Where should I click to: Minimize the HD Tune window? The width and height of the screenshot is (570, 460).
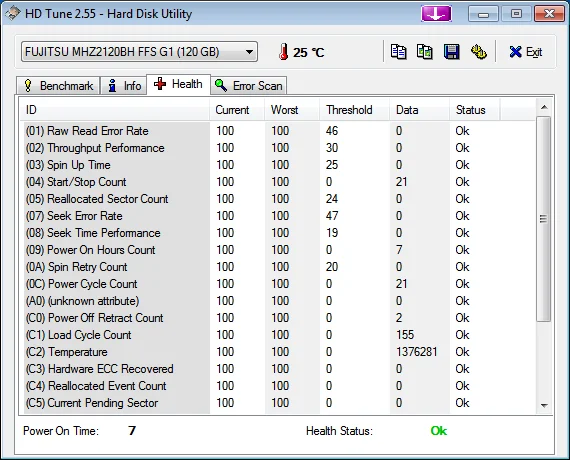point(483,14)
